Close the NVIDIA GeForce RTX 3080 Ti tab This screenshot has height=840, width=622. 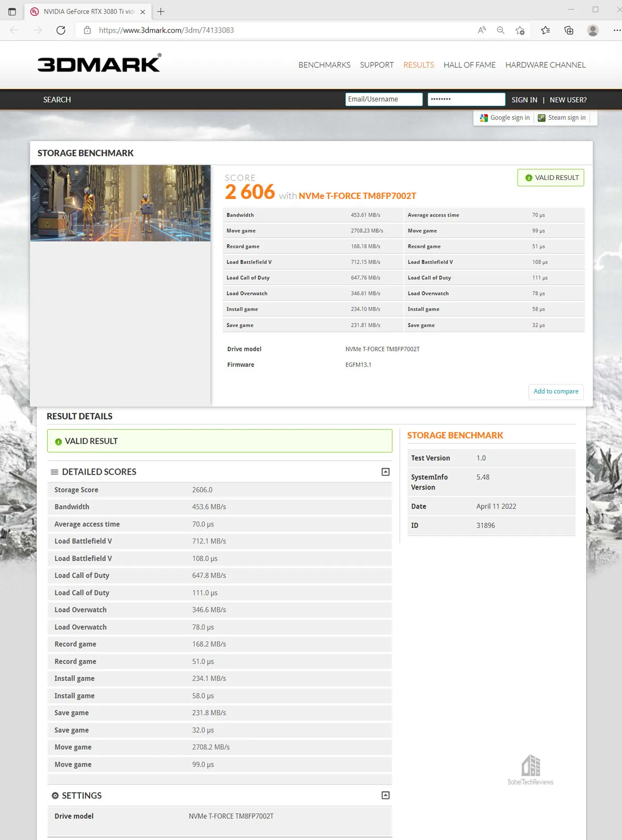tap(143, 11)
